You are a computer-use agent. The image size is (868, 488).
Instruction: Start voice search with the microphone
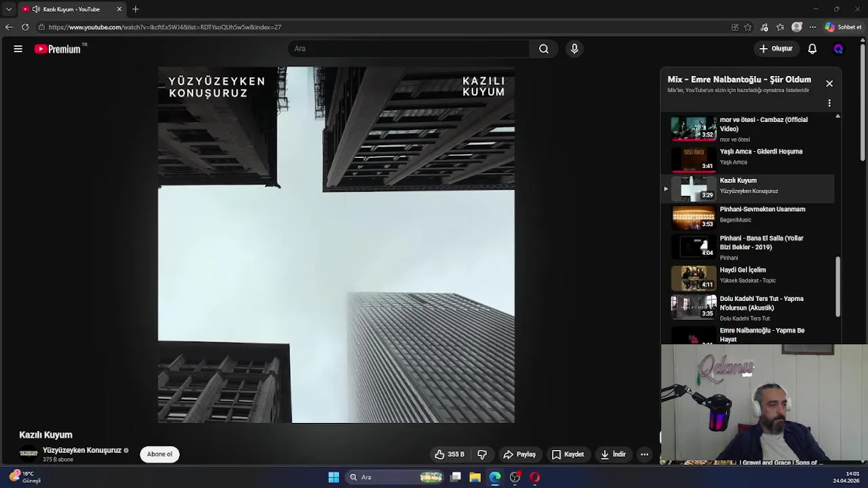point(574,49)
